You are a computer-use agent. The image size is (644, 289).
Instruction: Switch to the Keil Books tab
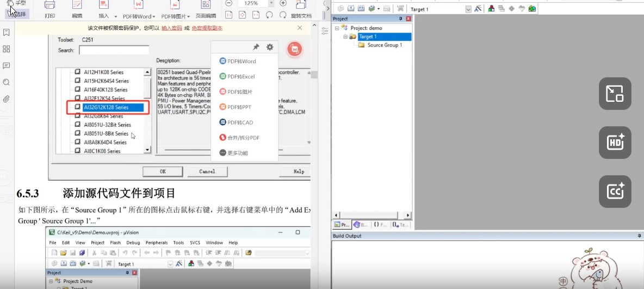360,225
